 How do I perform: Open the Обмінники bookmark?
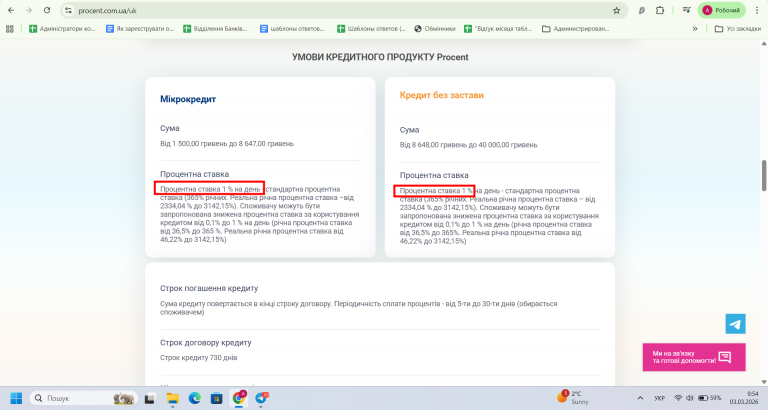[435, 29]
